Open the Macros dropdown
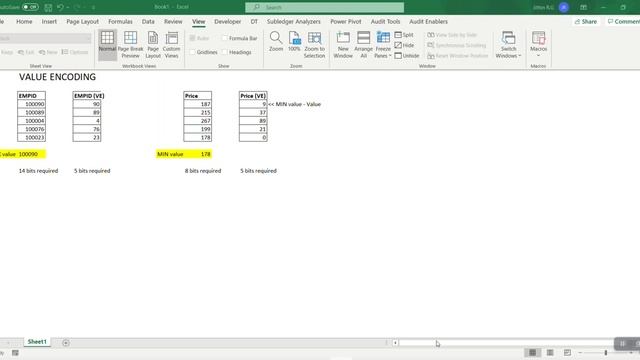The image size is (640, 360). [538, 44]
